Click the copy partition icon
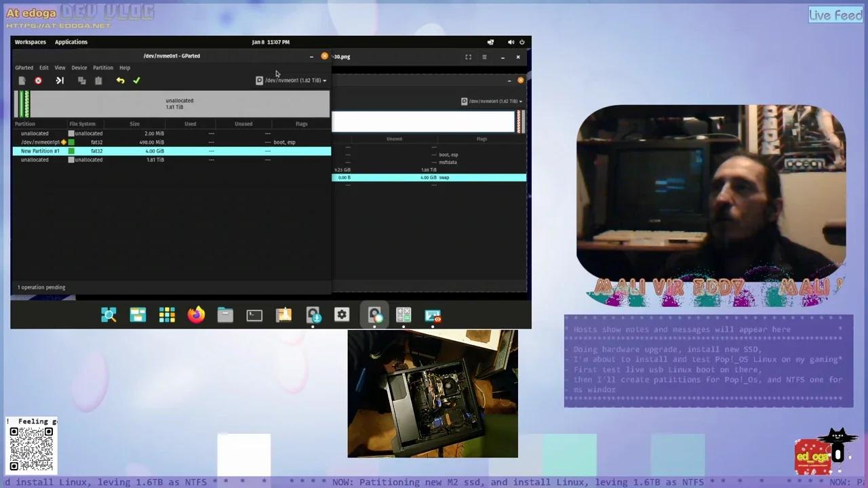The width and height of the screenshot is (868, 488). click(x=82, y=80)
